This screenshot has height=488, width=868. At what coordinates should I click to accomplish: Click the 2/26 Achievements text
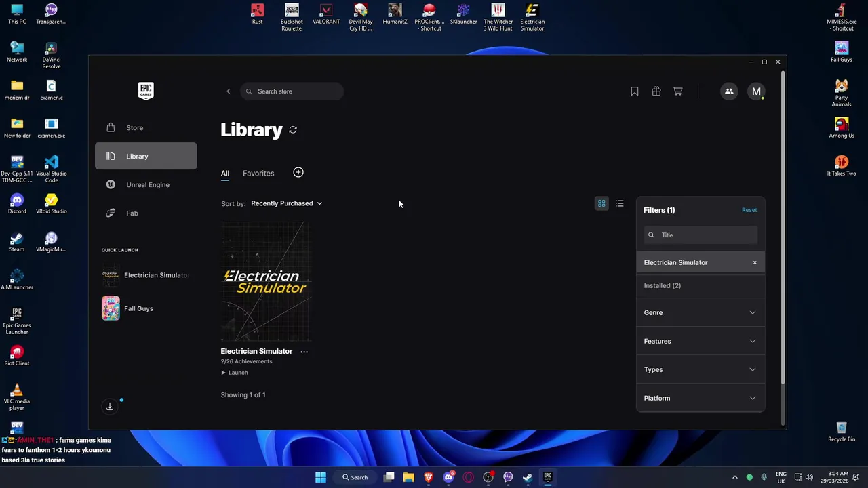pyautogui.click(x=246, y=361)
